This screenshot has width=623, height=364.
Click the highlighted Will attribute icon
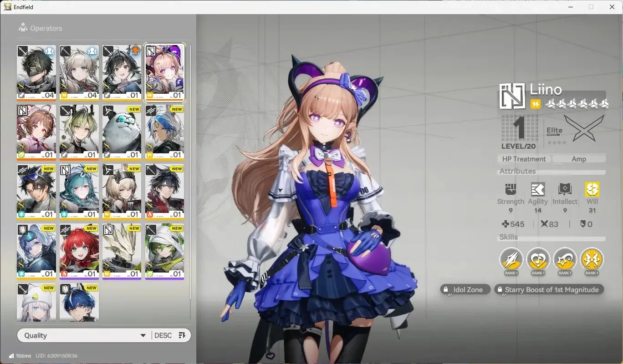[592, 189]
